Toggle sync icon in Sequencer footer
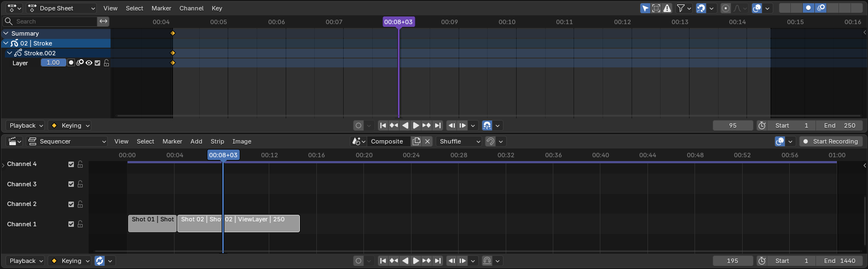 [100, 261]
